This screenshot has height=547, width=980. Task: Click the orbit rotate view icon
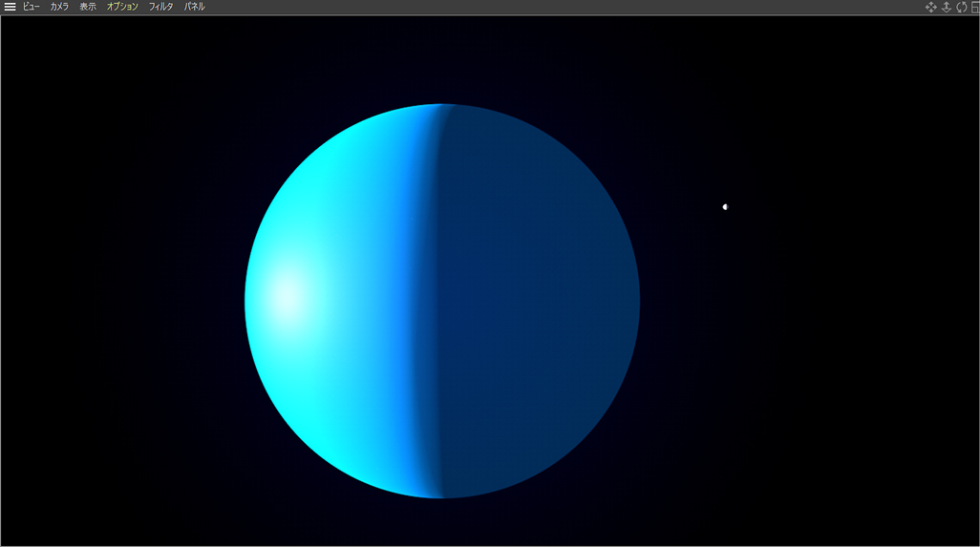pyautogui.click(x=961, y=7)
